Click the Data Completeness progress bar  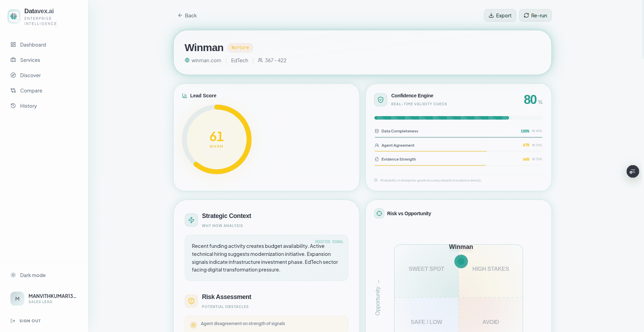point(459,137)
